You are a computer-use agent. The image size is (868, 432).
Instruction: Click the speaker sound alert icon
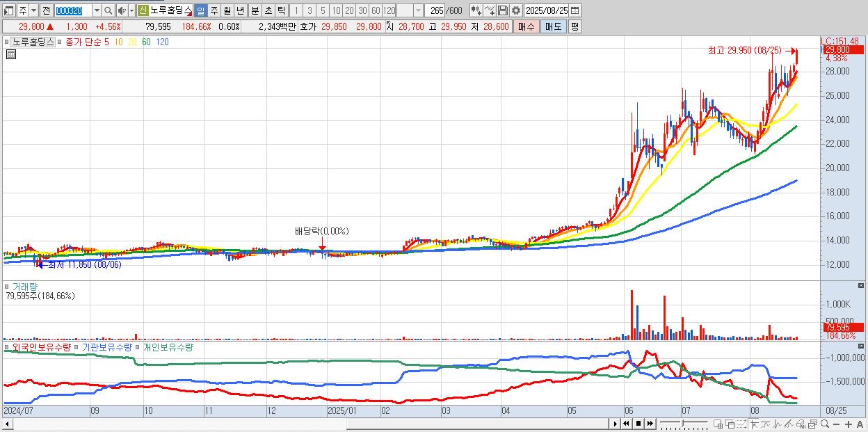click(122, 10)
